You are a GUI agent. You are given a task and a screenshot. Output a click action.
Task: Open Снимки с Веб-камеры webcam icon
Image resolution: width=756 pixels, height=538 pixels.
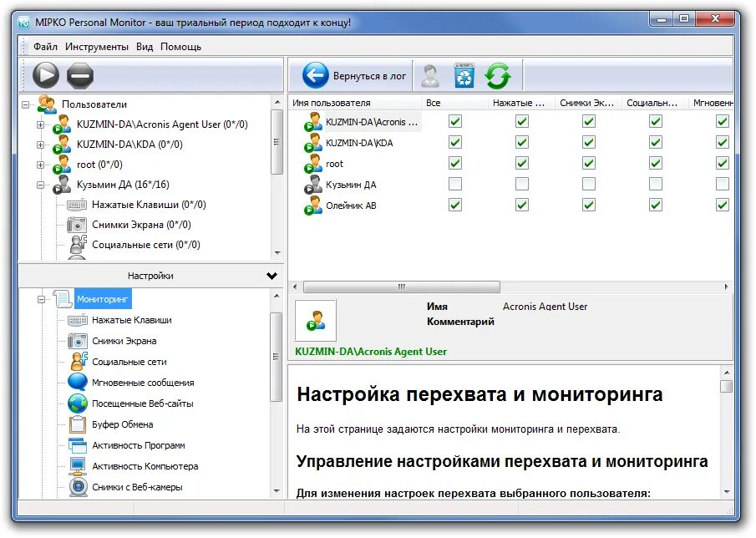point(78,486)
